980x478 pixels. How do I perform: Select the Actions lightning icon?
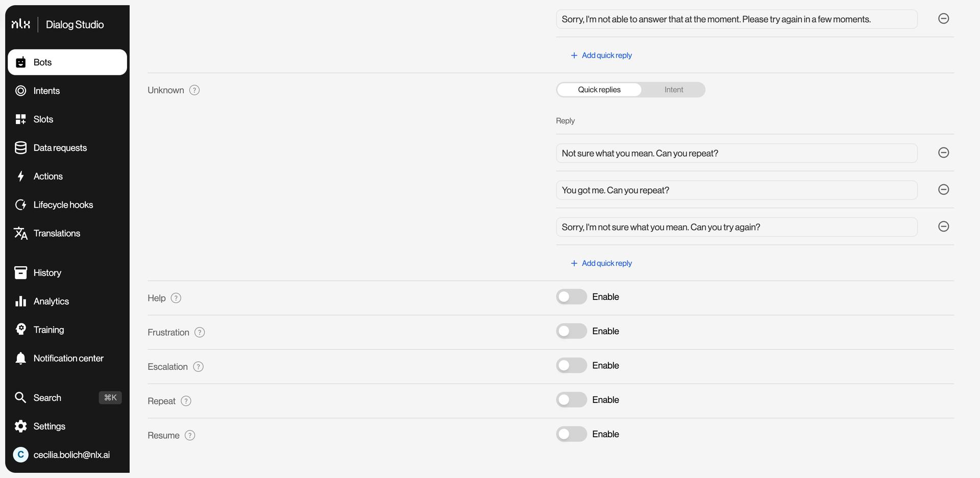coord(20,176)
